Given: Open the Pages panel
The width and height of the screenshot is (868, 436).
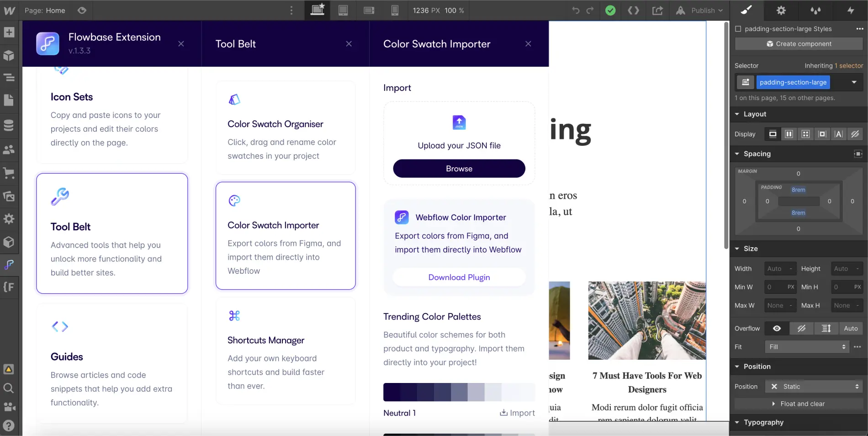Looking at the screenshot, I should 9,101.
